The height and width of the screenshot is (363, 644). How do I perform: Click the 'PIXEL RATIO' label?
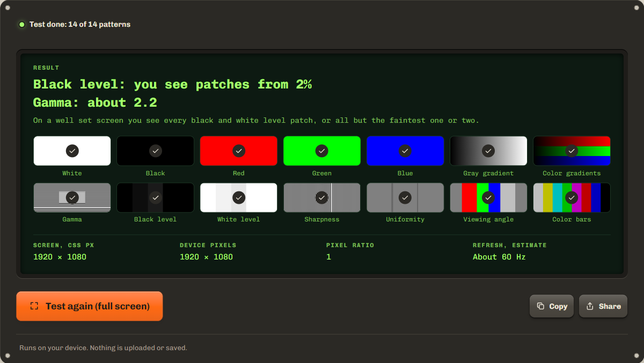point(350,245)
